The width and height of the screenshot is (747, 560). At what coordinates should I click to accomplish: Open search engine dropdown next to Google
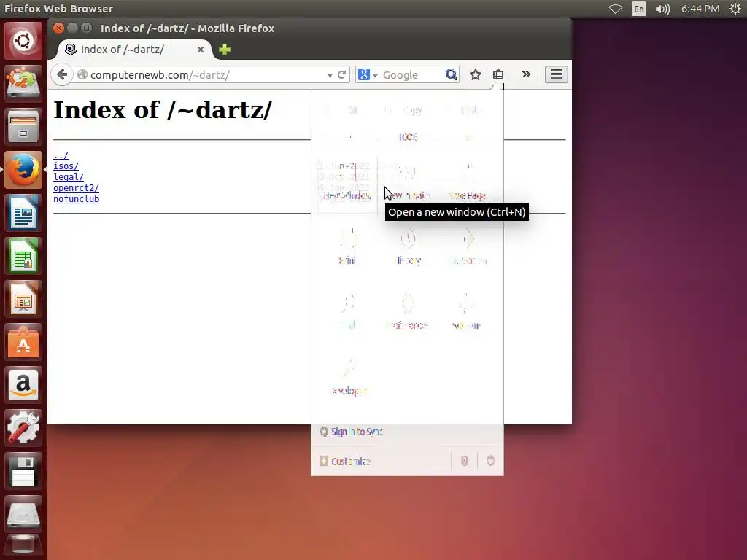[x=376, y=75]
